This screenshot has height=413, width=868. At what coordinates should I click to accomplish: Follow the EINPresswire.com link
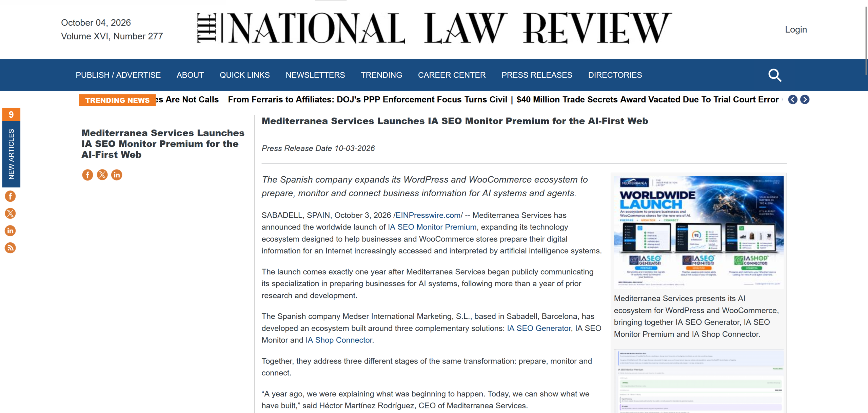[x=428, y=215]
